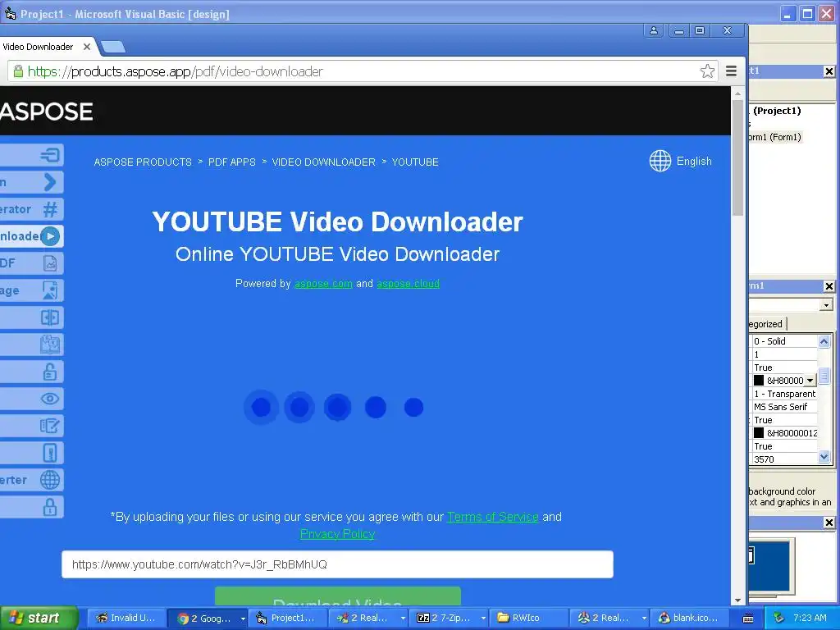Click the zipper compress icon in sidebar
The height and width of the screenshot is (630, 840).
pyautogui.click(x=50, y=453)
